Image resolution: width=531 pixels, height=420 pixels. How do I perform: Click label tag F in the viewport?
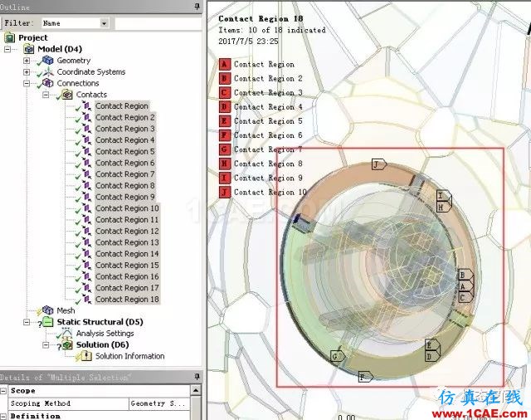[365, 377]
